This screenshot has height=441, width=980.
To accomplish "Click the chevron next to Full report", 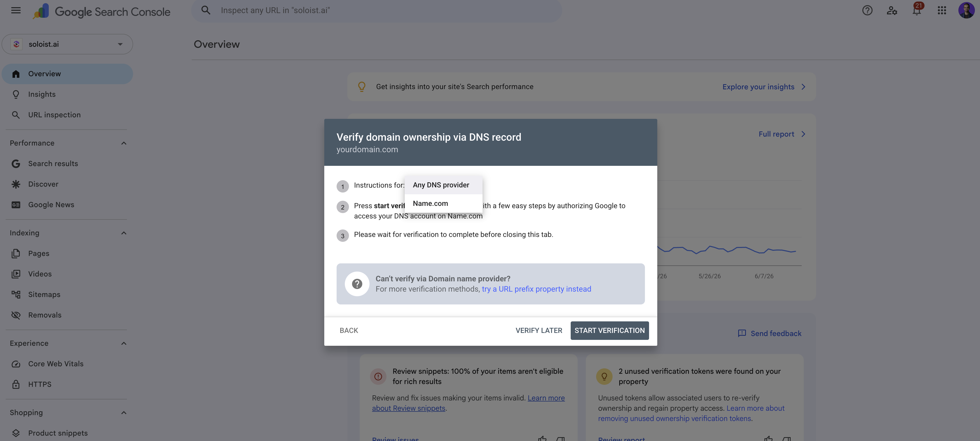I will (x=803, y=134).
